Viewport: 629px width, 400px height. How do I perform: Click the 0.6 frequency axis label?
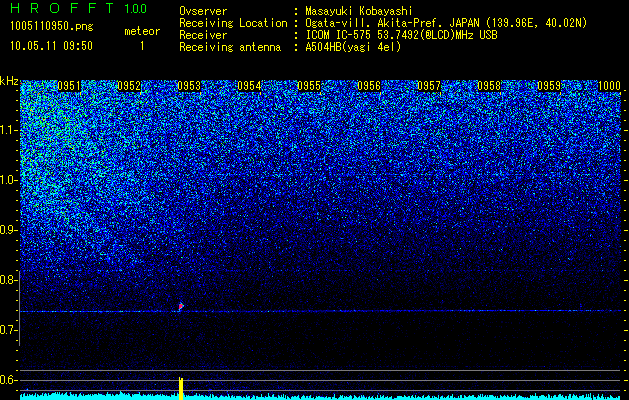pyautogui.click(x=9, y=380)
